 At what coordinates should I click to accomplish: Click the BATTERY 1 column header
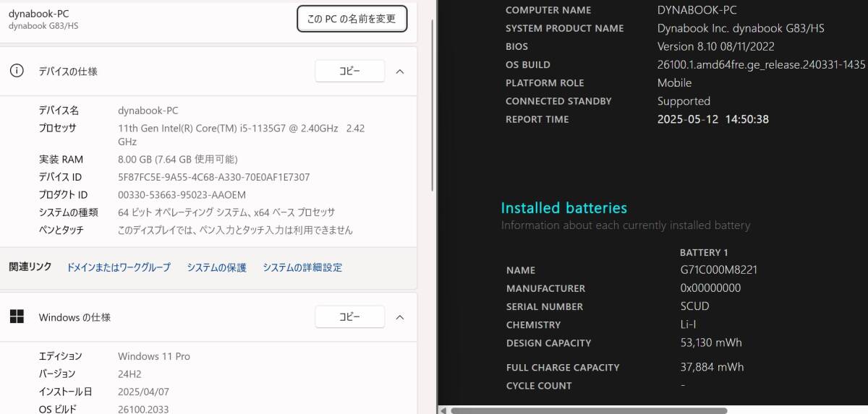pyautogui.click(x=704, y=252)
